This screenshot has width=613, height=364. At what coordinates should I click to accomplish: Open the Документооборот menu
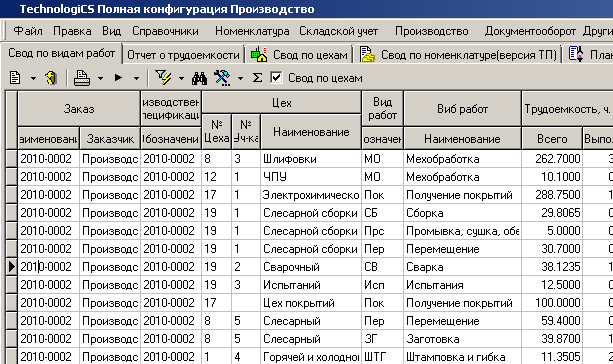click(x=530, y=31)
